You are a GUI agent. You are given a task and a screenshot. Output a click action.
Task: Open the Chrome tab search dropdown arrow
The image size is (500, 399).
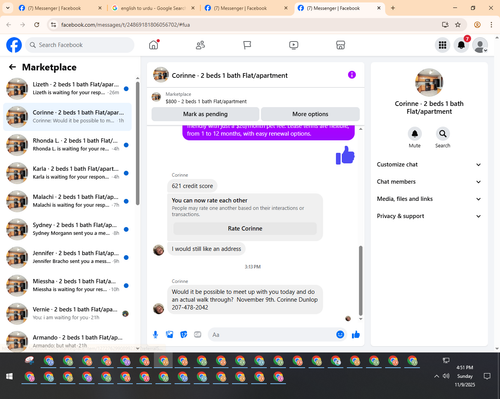(8, 8)
